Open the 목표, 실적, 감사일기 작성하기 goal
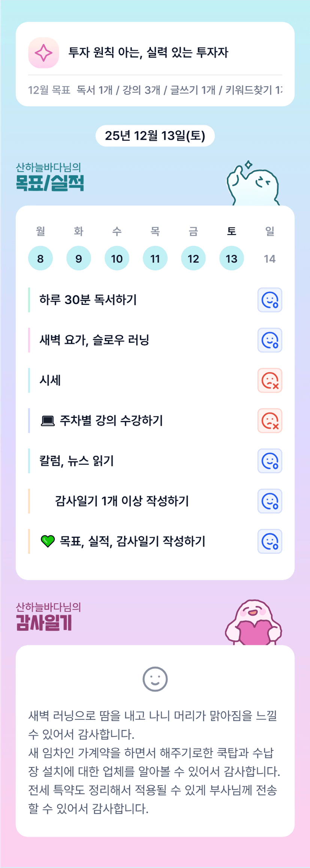310x868 pixels. (x=132, y=541)
